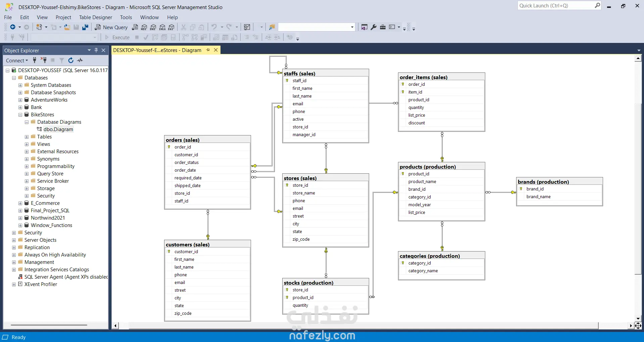Click the Execute button
Image resolution: width=644 pixels, height=342 pixels.
(117, 38)
